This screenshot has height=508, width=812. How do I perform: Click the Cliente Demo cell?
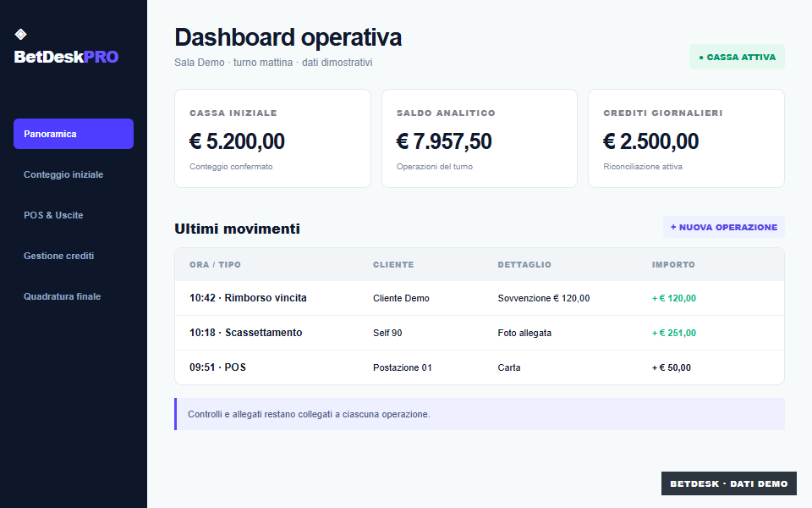pos(401,298)
